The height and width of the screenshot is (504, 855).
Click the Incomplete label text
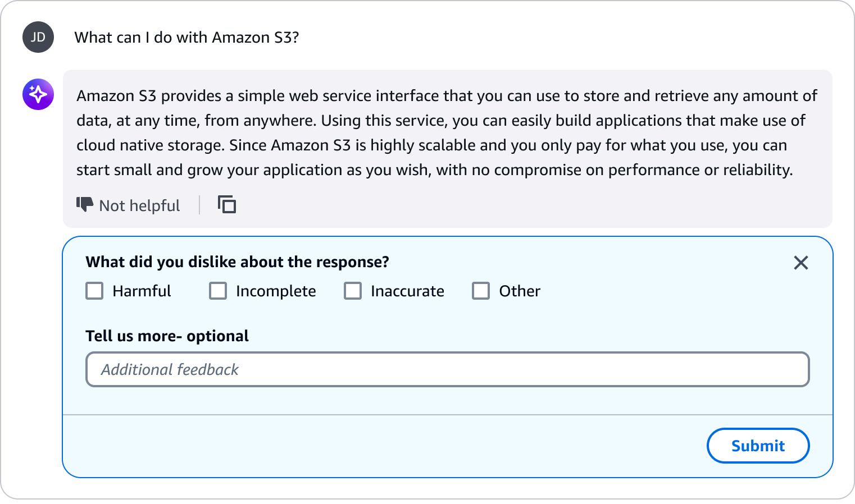(x=276, y=291)
